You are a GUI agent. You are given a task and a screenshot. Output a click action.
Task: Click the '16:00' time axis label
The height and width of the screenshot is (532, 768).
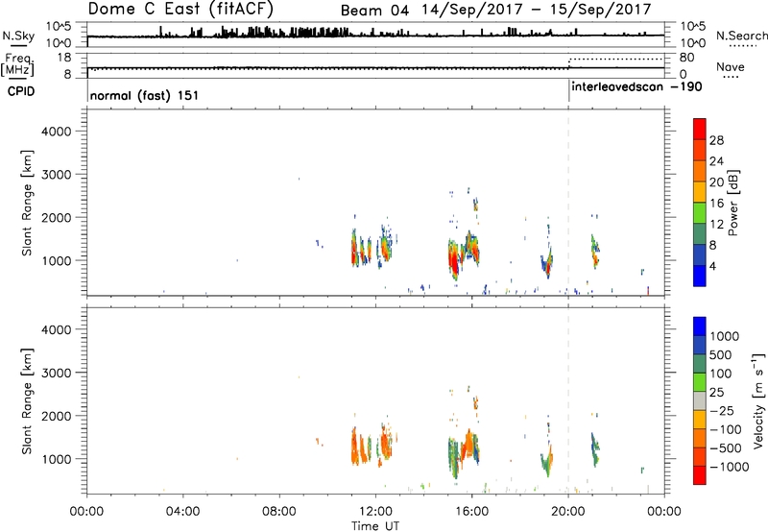point(471,512)
